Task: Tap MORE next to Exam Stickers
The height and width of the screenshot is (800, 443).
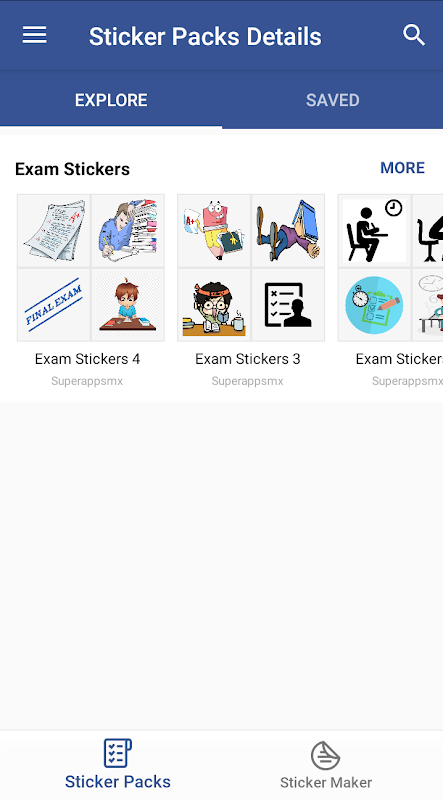Action: pos(402,168)
